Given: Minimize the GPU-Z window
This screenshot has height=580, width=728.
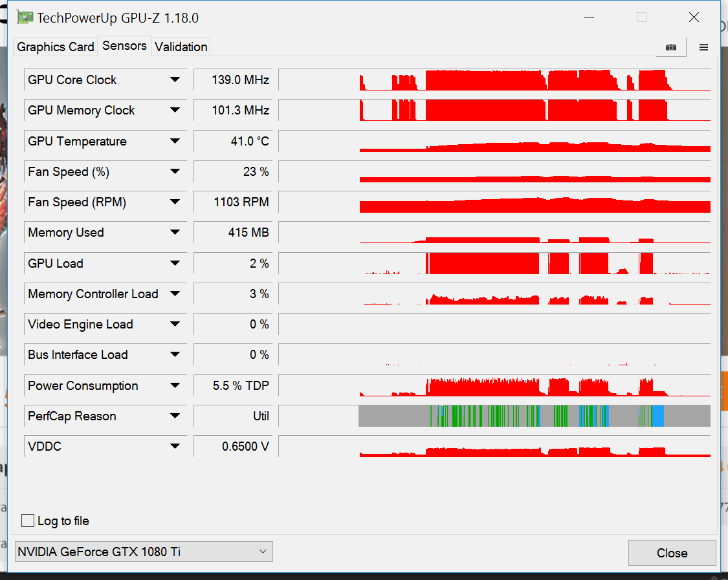Looking at the screenshot, I should point(589,17).
